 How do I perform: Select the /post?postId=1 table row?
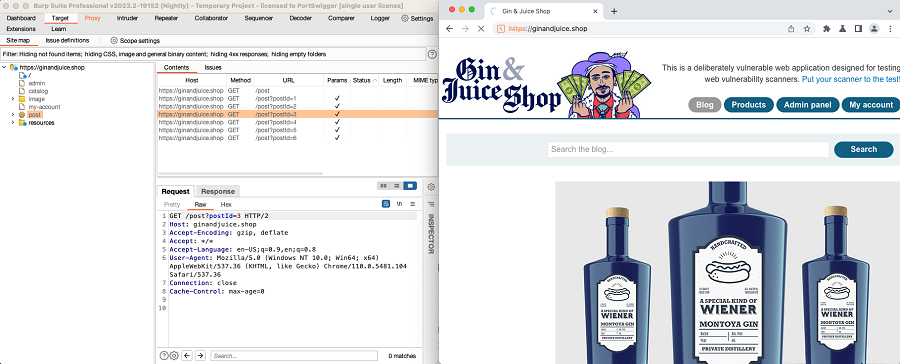[297, 99]
